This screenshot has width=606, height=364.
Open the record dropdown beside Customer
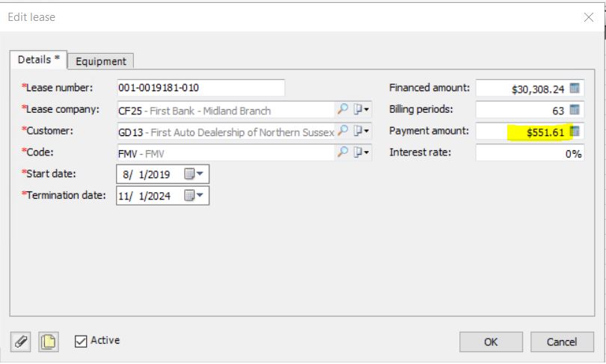(361, 131)
